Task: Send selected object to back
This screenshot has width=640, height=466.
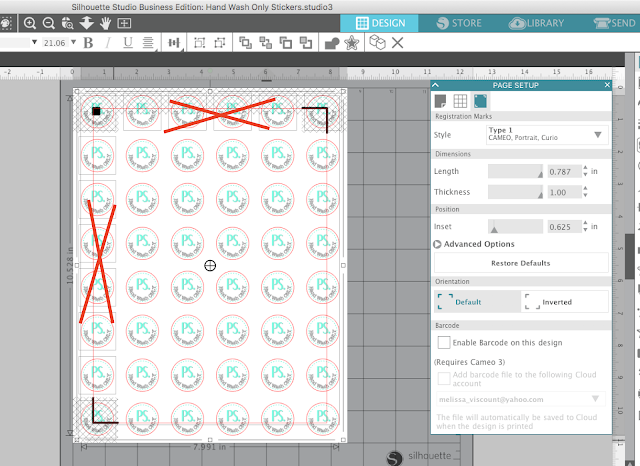Action: (x=306, y=43)
